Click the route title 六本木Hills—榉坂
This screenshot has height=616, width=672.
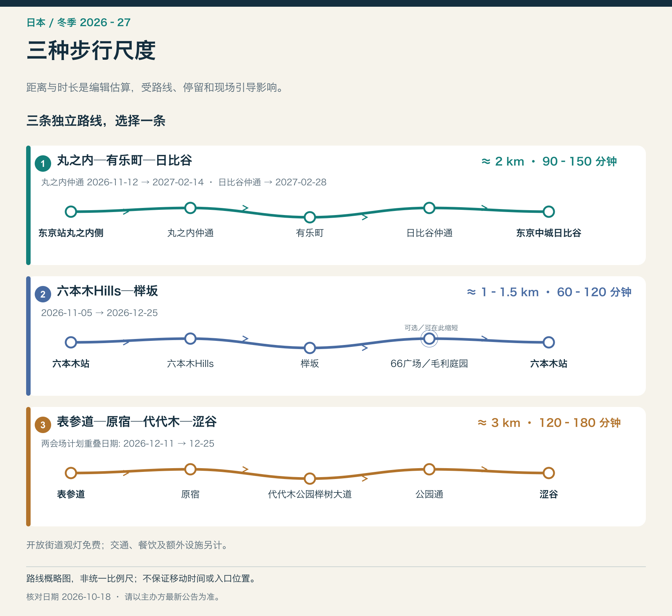click(x=108, y=291)
